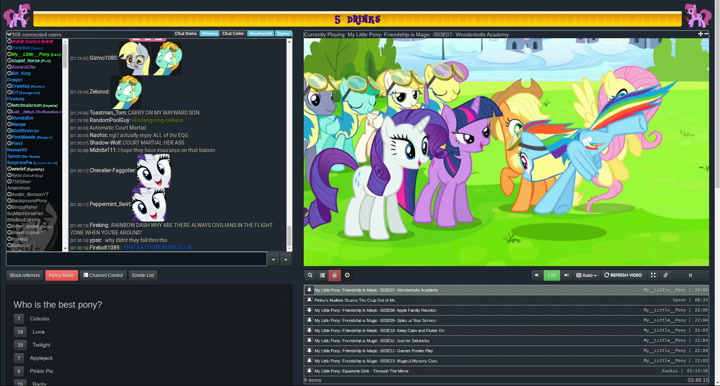Image resolution: width=720 pixels, height=386 pixels.
Task: Click the page's vertical scrollbar
Action: (x=717, y=193)
